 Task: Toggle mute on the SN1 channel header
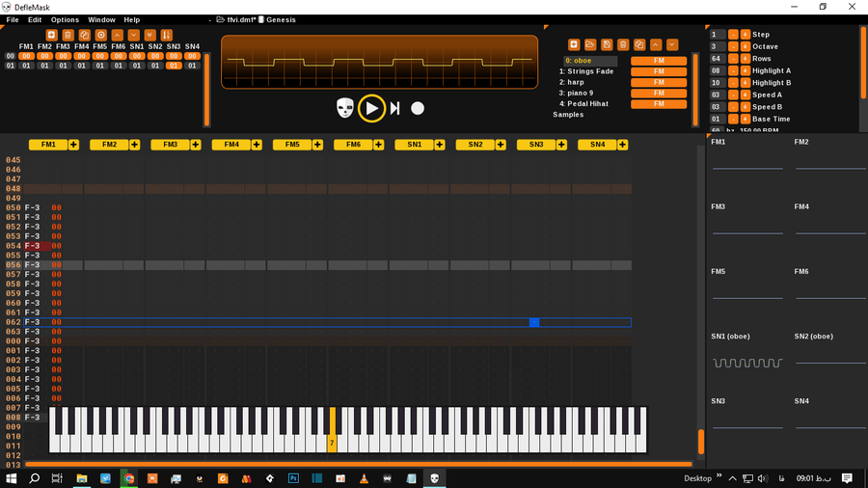414,145
